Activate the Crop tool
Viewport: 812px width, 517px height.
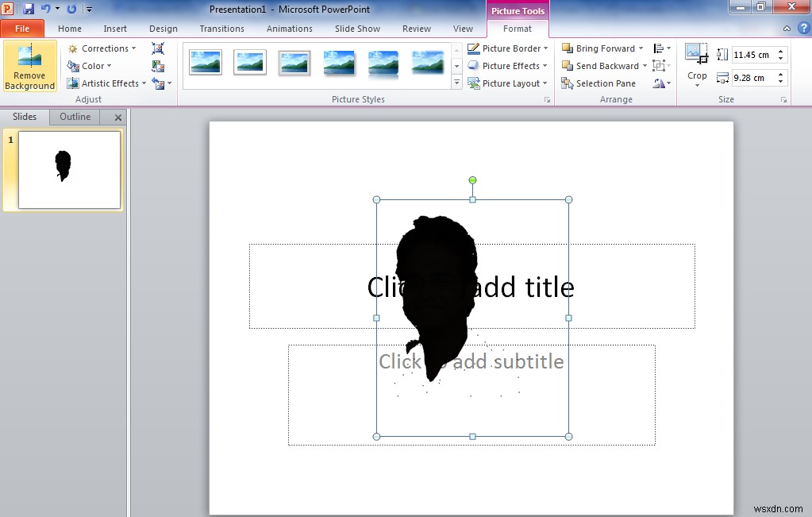696,64
